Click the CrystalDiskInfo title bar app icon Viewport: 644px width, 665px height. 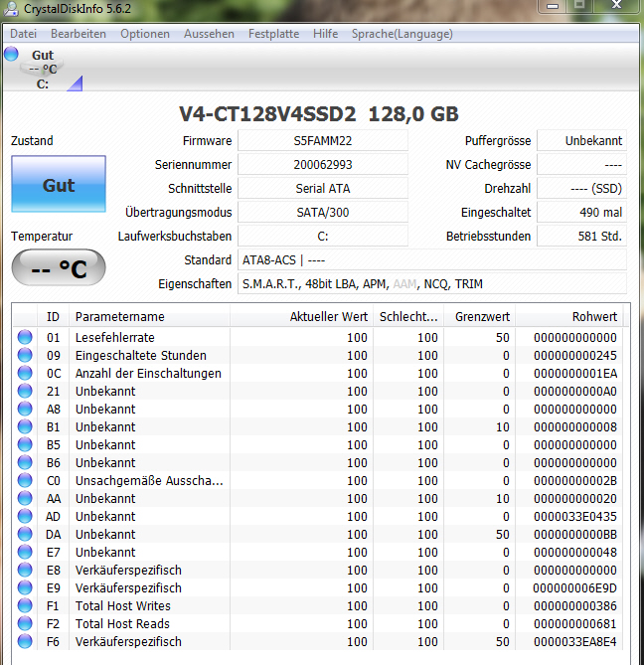[x=10, y=9]
